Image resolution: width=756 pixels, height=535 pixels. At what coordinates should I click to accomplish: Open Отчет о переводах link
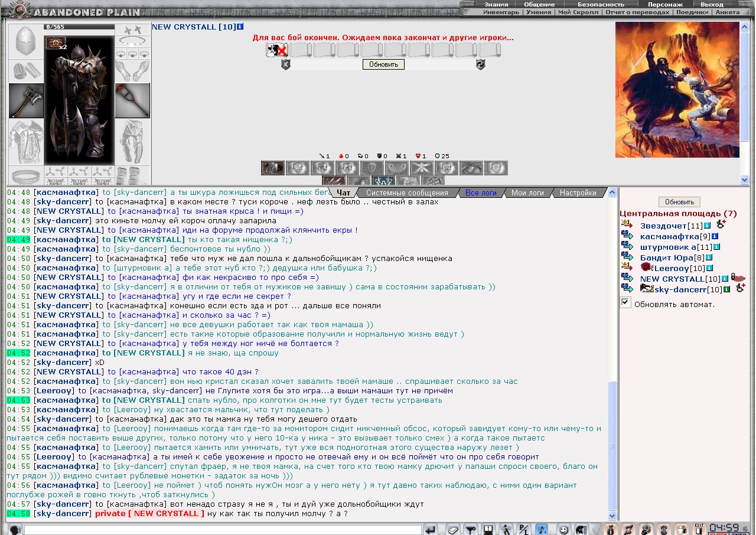tap(637, 12)
